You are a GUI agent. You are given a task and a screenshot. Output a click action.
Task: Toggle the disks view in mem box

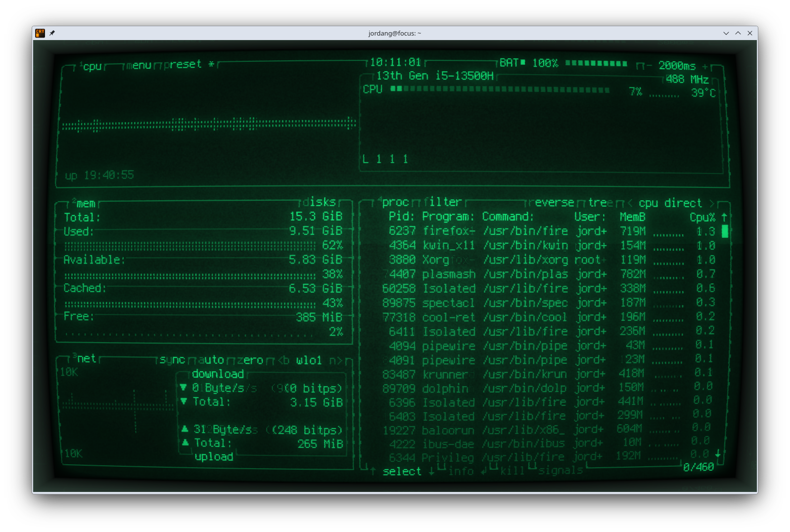click(x=319, y=202)
